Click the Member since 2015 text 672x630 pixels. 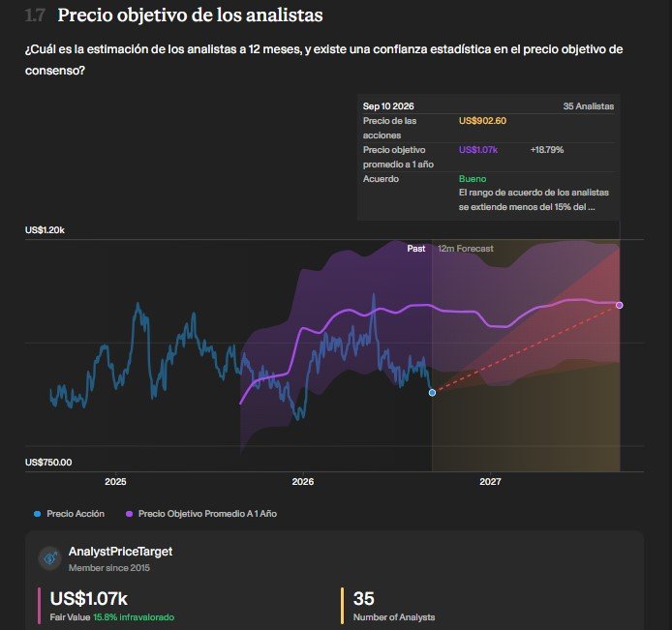click(x=109, y=568)
